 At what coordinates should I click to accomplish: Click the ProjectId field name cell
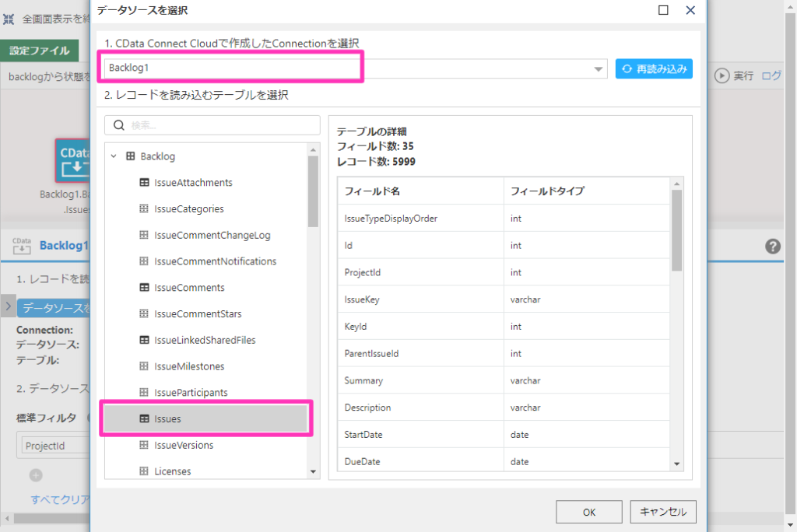(421, 272)
